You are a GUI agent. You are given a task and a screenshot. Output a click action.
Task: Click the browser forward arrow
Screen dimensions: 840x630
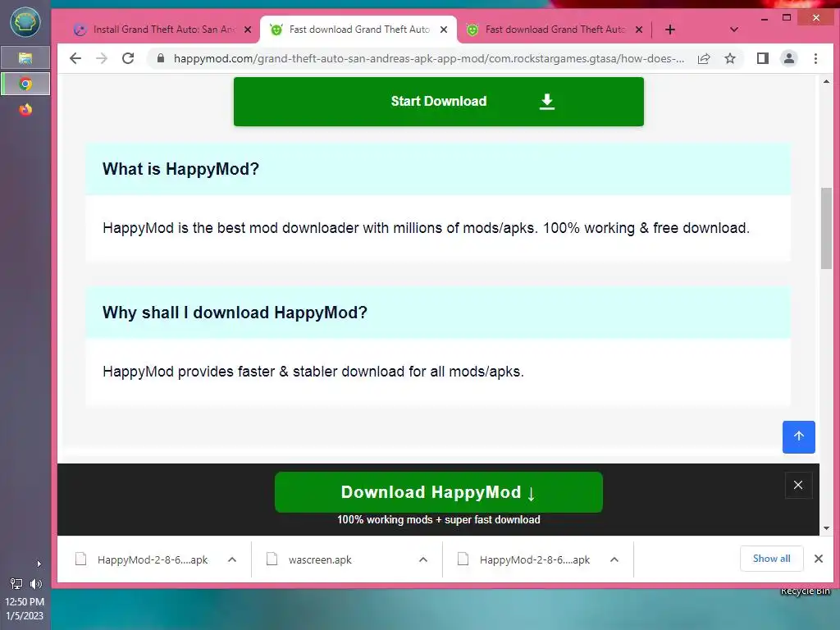[101, 58]
